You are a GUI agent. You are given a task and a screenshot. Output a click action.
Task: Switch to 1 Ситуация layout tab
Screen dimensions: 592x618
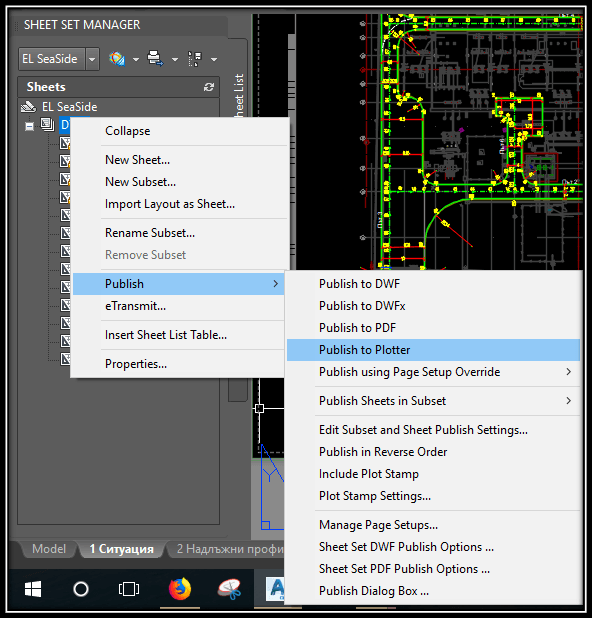[x=121, y=549]
